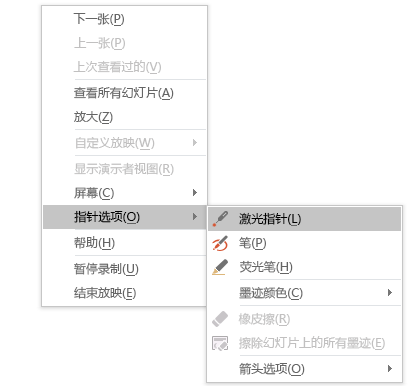Open 查看所有幻灯片 menu entry

pos(125,93)
